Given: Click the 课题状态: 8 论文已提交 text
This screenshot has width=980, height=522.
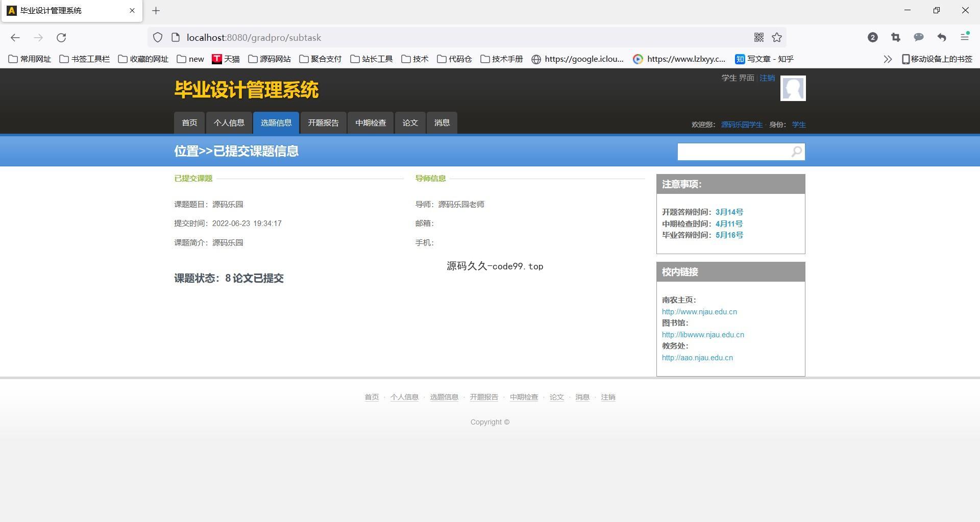Looking at the screenshot, I should (x=229, y=279).
